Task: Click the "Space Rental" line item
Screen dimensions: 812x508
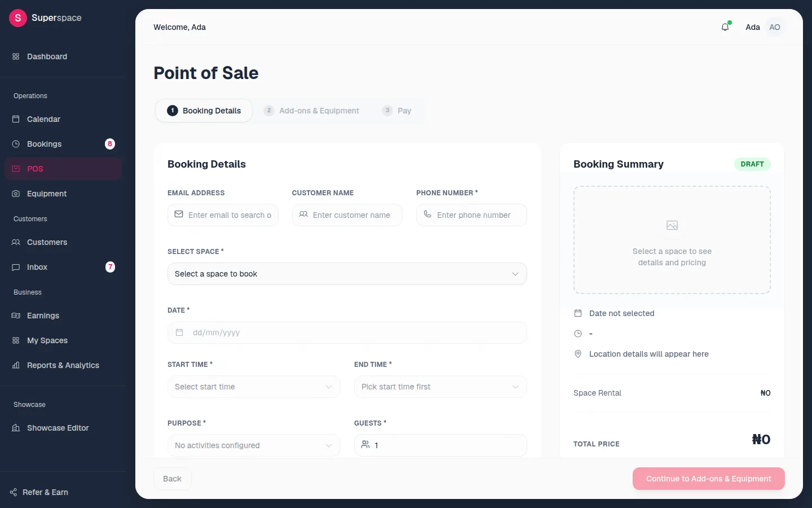Action: (x=672, y=393)
